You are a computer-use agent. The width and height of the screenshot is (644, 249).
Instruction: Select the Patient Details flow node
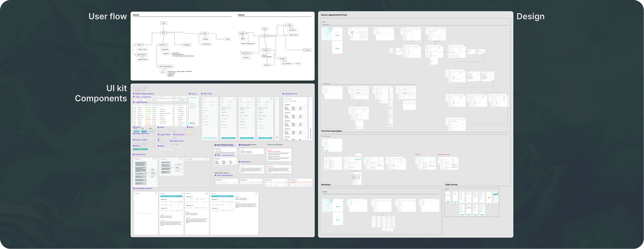[141, 55]
